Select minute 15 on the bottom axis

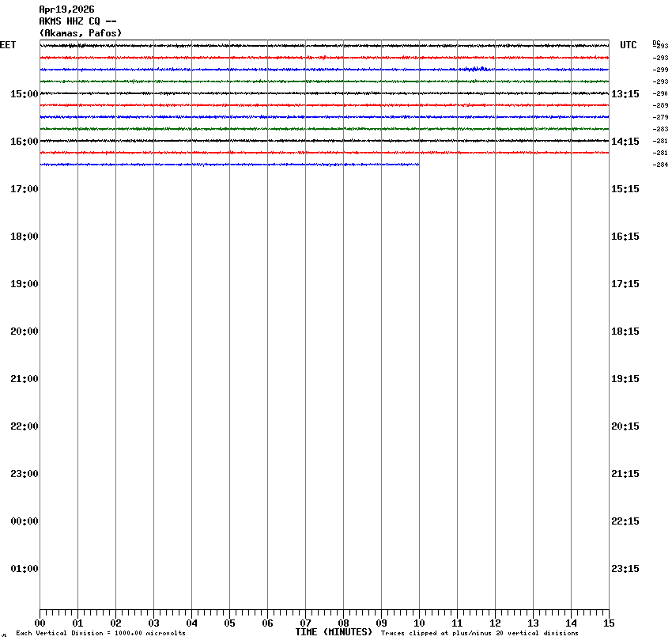pyautogui.click(x=609, y=623)
